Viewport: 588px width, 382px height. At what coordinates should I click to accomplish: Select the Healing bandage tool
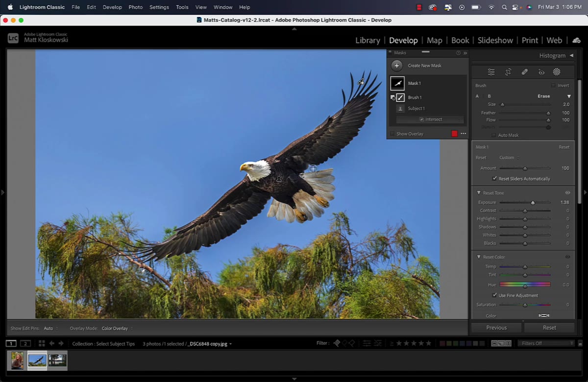point(525,72)
